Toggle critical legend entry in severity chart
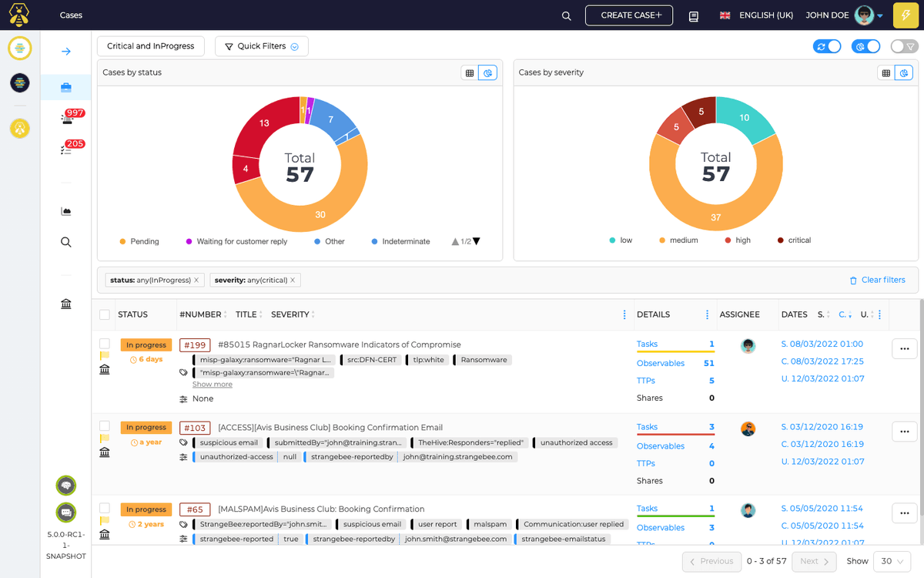 [794, 240]
